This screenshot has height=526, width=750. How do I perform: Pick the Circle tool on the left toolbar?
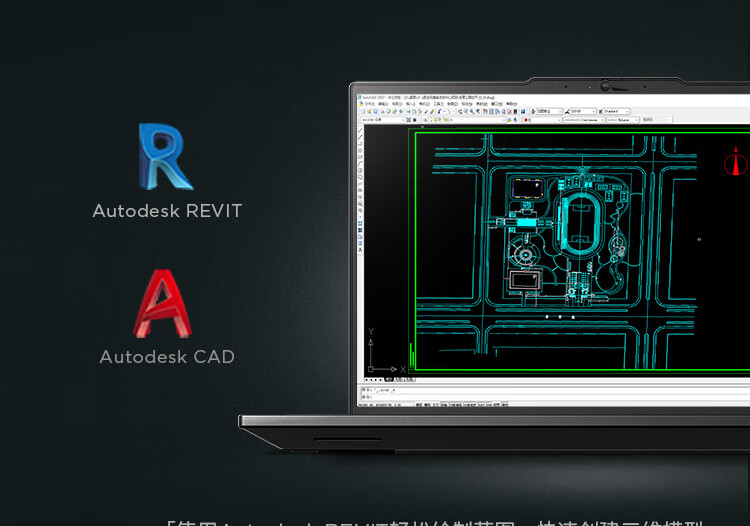(361, 169)
